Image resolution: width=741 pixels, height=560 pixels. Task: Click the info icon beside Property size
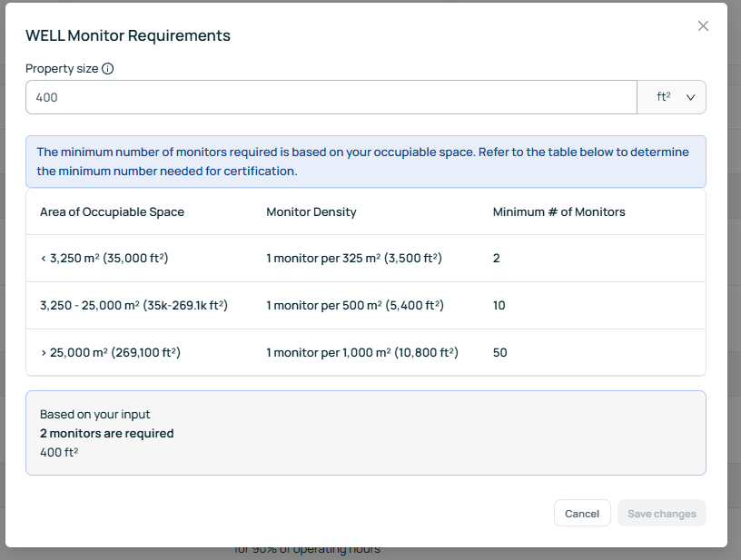(108, 69)
